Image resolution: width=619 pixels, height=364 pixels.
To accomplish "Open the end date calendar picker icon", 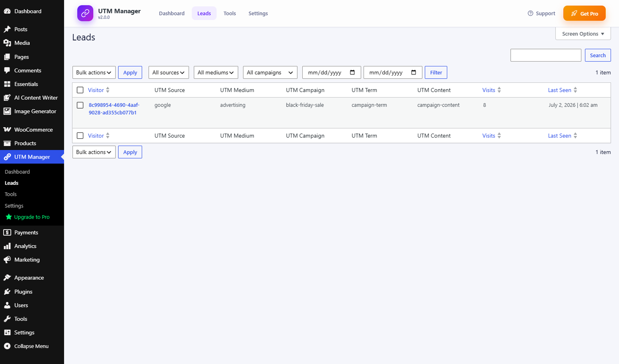I will [x=414, y=72].
